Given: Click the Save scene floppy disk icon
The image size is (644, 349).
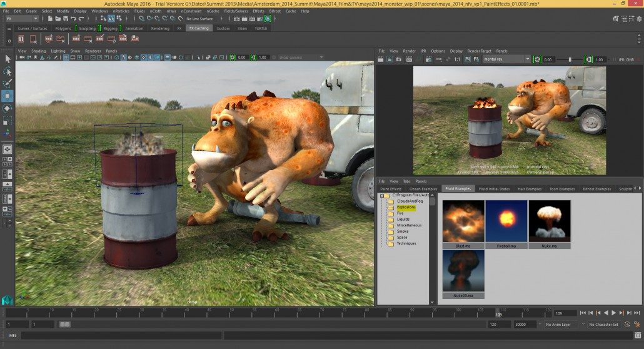Looking at the screenshot, I should (66, 19).
